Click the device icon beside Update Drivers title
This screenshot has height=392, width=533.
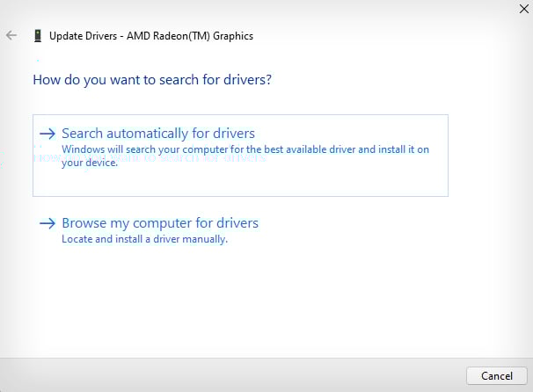(x=38, y=36)
